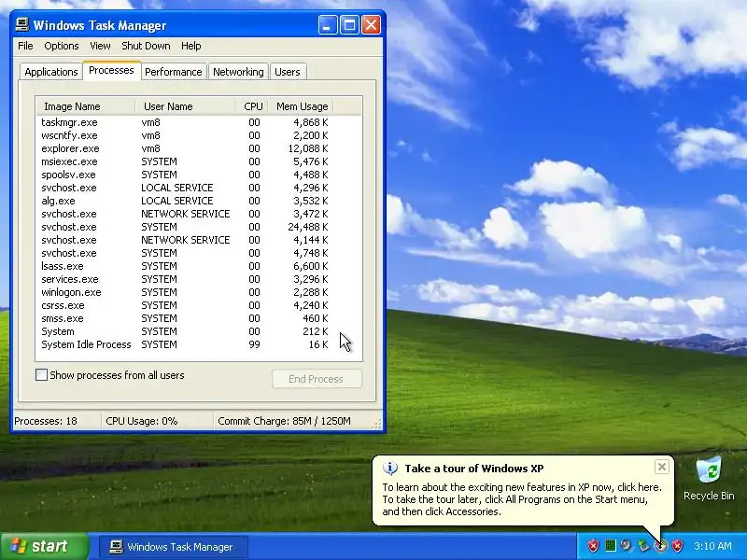Switch to the Applications tab
The height and width of the screenshot is (560, 747).
pyautogui.click(x=51, y=72)
